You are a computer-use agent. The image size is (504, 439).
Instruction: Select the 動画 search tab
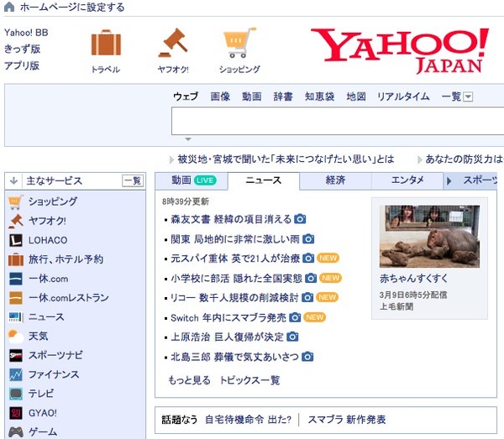click(252, 97)
